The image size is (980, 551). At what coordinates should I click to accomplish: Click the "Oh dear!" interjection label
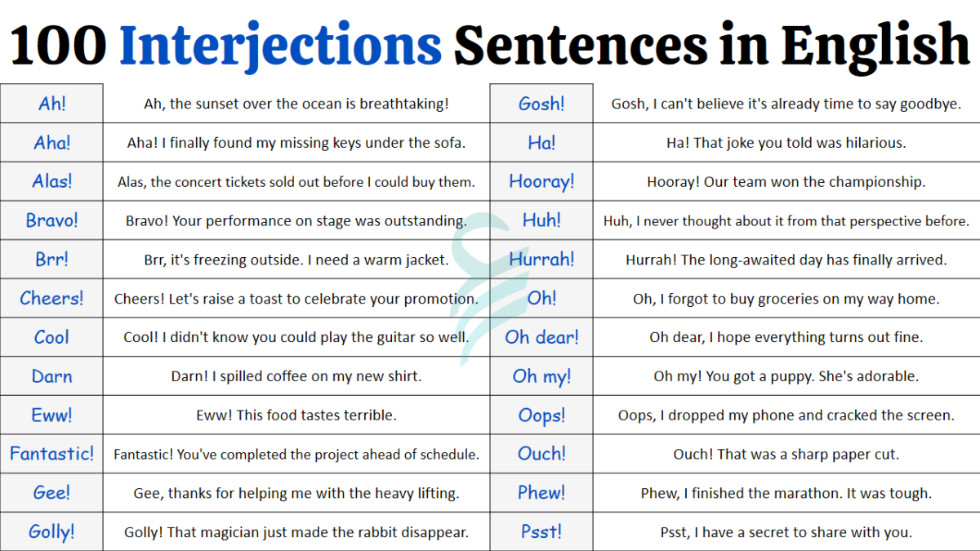(541, 337)
